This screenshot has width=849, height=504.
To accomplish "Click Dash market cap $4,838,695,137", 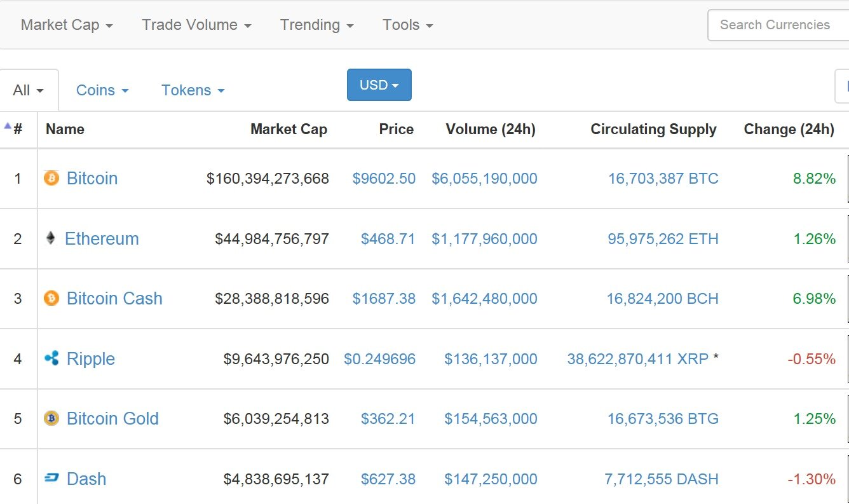I will [276, 479].
